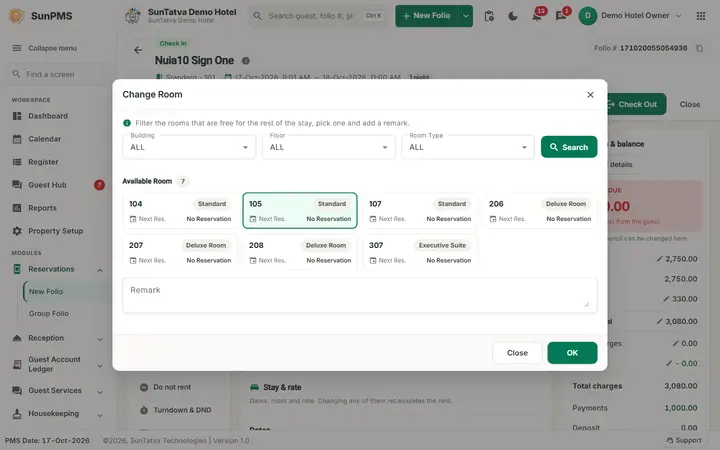The height and width of the screenshot is (450, 720).
Task: Click the Calendar sidebar icon
Action: (17, 139)
